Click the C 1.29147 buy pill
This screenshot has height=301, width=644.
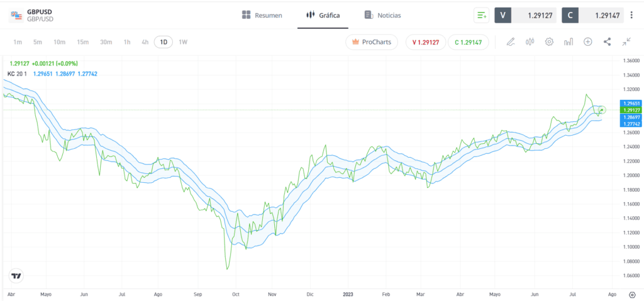[x=468, y=42]
